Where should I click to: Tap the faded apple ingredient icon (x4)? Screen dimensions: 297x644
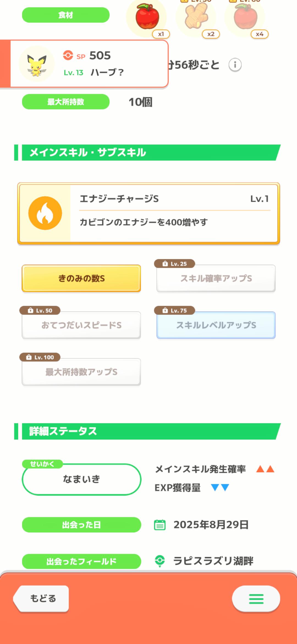tap(245, 17)
